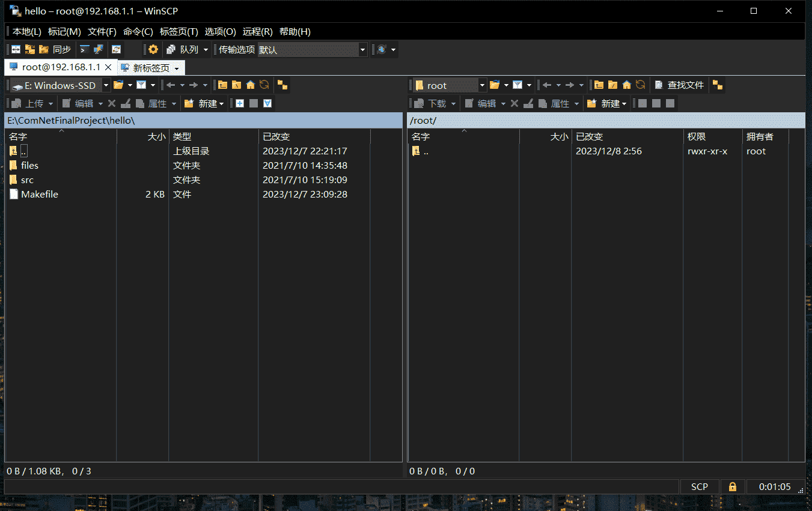Expand 新标签页 dropdown arrow
Screen dimensions: 812x511
(177, 68)
